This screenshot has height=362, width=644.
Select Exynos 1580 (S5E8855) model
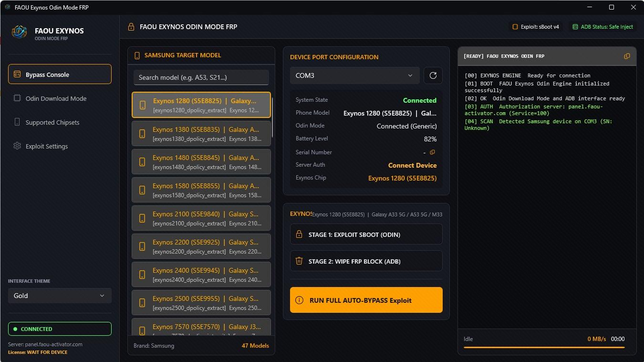pos(201,190)
